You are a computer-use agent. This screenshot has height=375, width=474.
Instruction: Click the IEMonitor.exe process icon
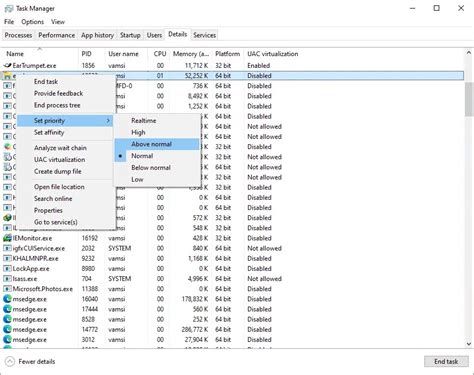click(7, 238)
